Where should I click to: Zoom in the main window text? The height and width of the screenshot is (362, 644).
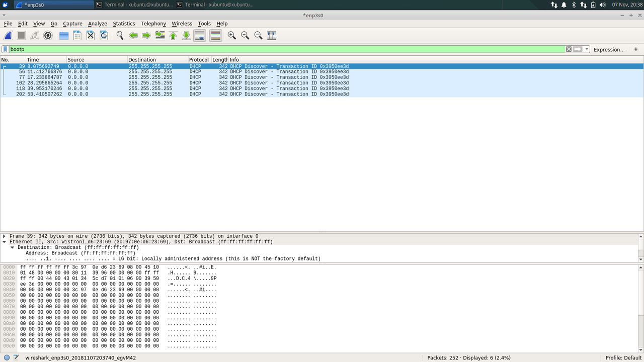(231, 36)
